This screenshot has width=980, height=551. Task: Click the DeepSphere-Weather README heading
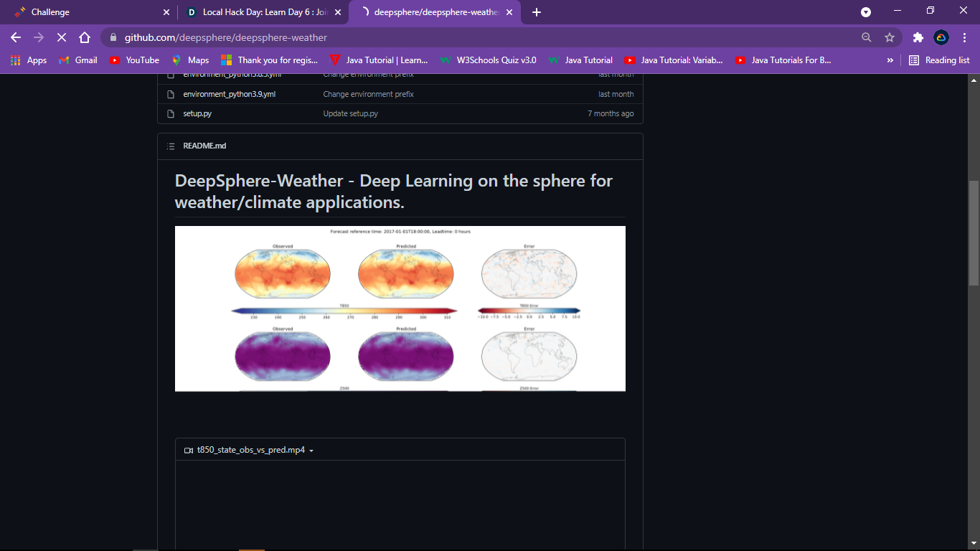pos(394,191)
